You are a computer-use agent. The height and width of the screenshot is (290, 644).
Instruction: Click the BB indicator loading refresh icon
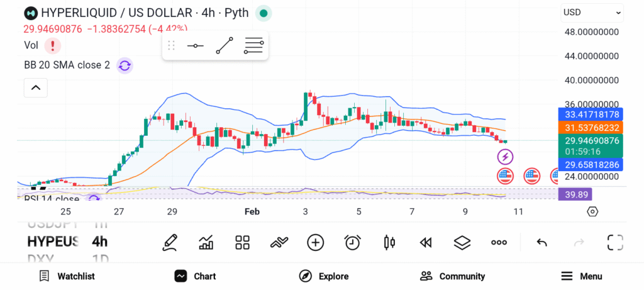click(x=125, y=65)
